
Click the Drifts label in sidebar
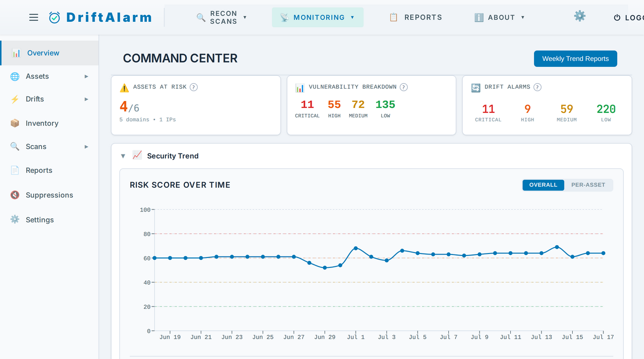point(35,99)
